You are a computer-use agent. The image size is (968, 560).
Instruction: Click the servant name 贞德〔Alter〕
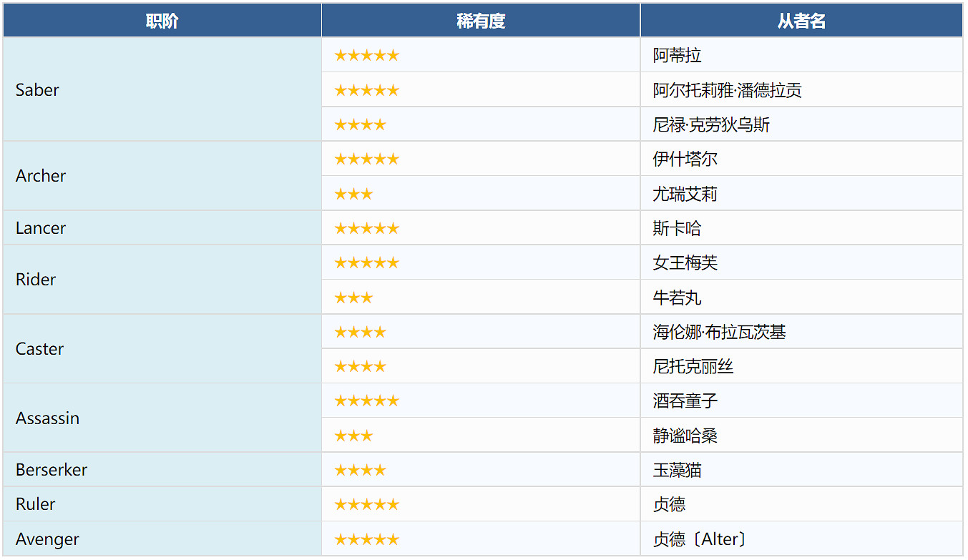click(x=699, y=539)
